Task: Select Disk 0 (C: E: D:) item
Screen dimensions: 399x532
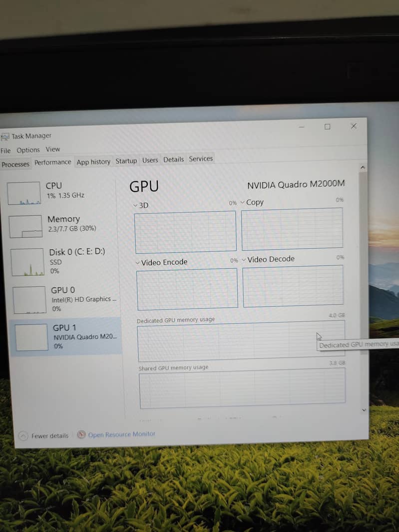Action: pyautogui.click(x=64, y=261)
